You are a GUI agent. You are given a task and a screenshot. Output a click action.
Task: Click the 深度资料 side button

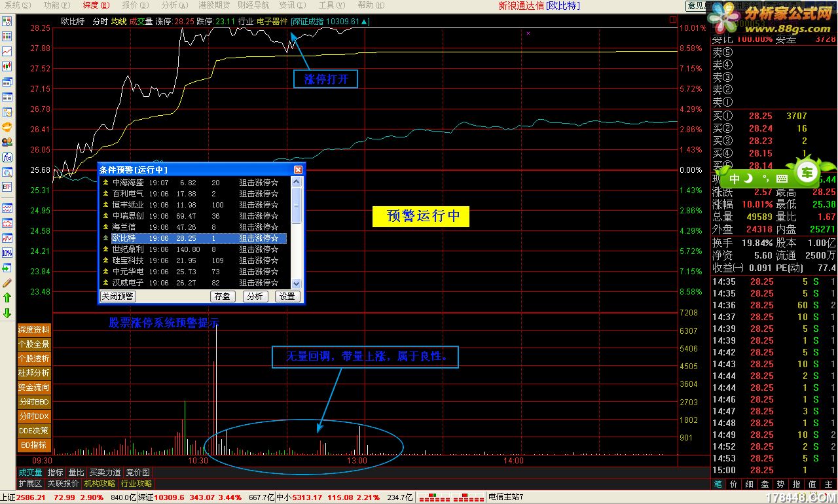34,330
